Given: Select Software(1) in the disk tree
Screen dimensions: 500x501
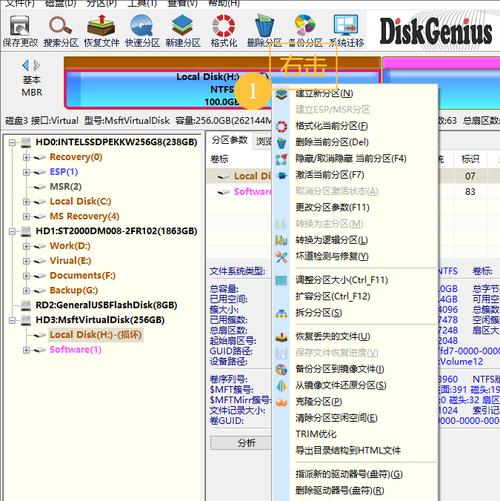Looking at the screenshot, I should 75,350.
